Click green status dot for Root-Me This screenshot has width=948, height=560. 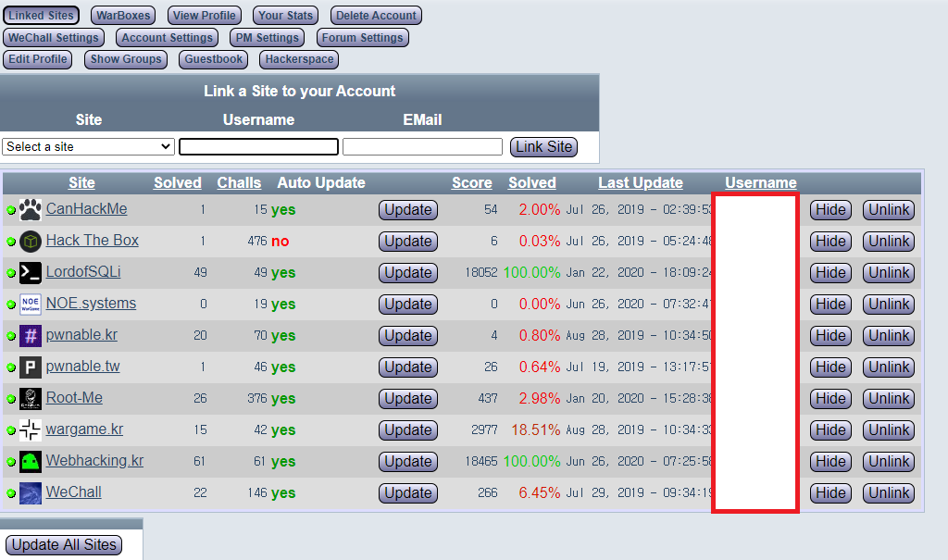click(x=11, y=399)
